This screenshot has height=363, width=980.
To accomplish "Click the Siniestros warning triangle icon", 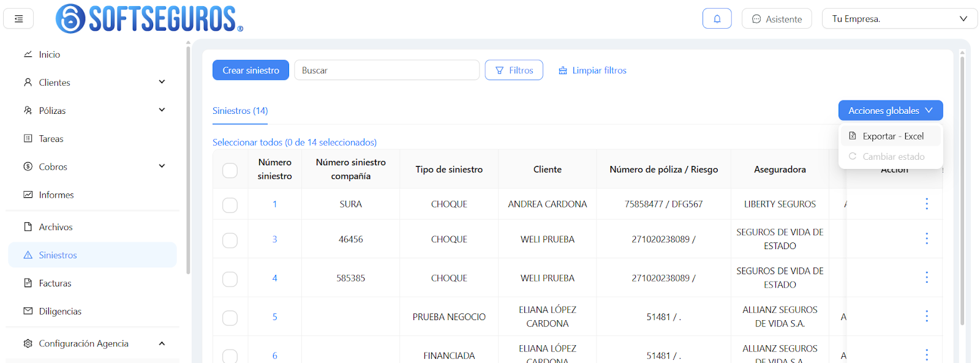I will pyautogui.click(x=28, y=255).
